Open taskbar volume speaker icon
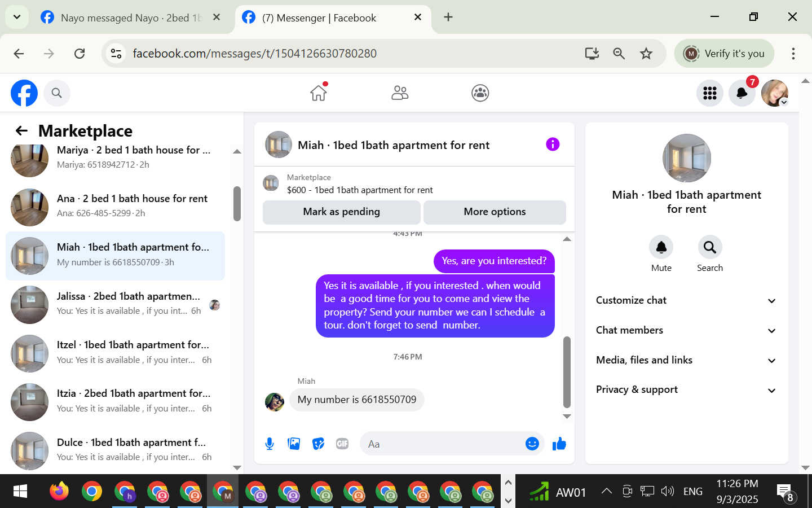 point(668,491)
